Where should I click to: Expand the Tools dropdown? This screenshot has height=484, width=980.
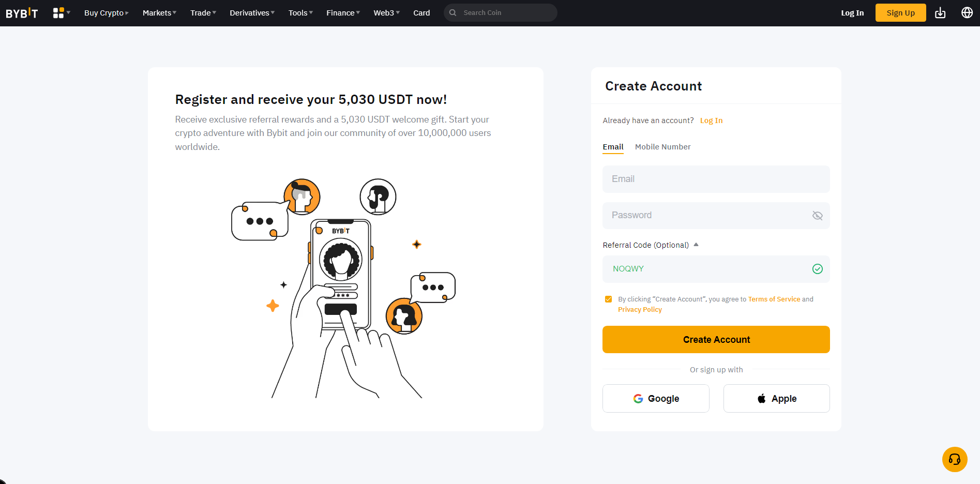coord(300,13)
